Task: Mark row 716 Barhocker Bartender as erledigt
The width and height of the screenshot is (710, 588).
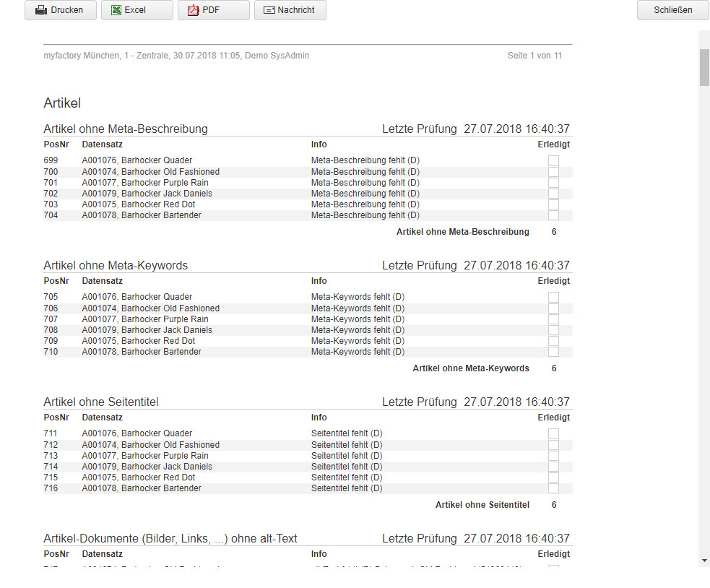Action: tap(553, 488)
